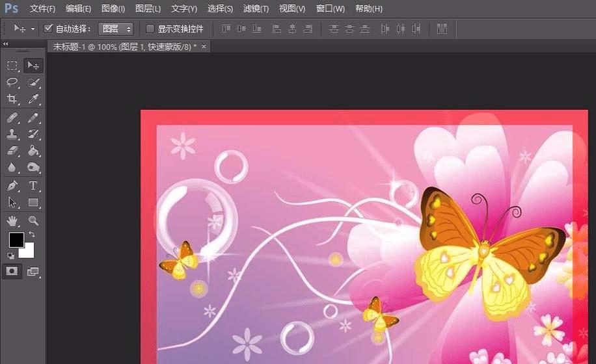Click the Photoshop Ps logo
The image size is (596, 364).
pos(11,8)
